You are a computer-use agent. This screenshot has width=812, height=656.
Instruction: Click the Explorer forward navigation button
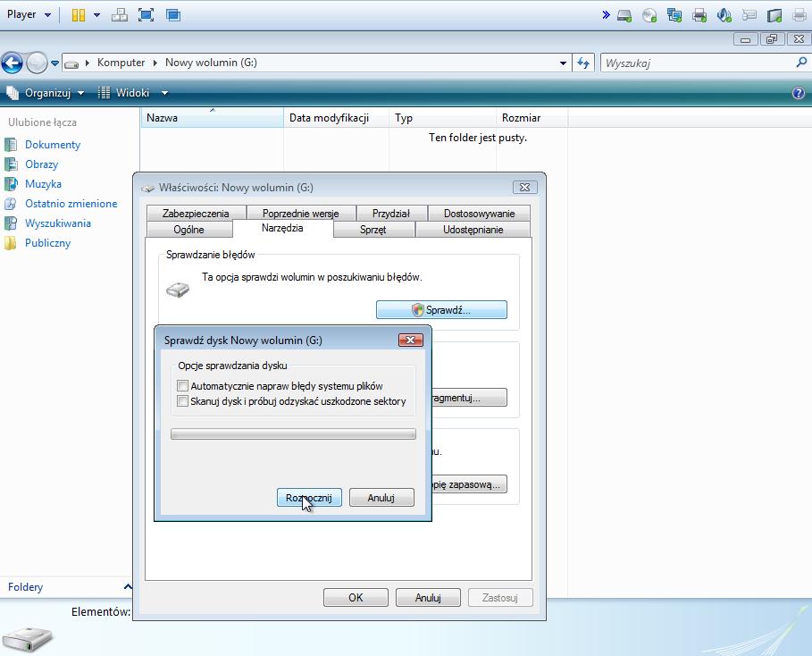37,63
